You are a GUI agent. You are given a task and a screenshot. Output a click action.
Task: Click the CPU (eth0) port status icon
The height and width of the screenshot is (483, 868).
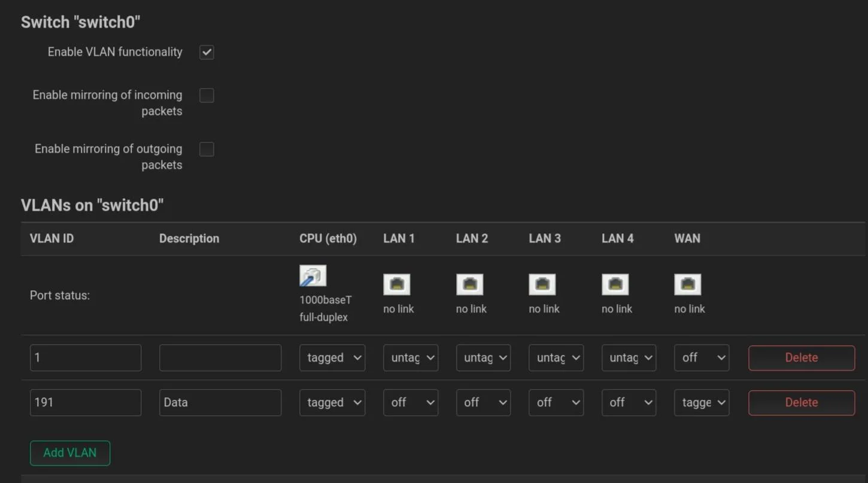[x=312, y=276]
